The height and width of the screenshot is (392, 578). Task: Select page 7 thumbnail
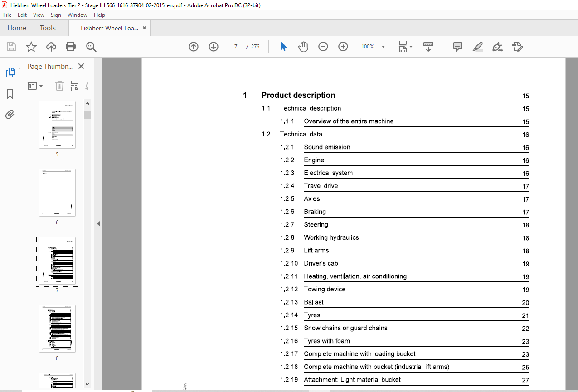tap(57, 260)
